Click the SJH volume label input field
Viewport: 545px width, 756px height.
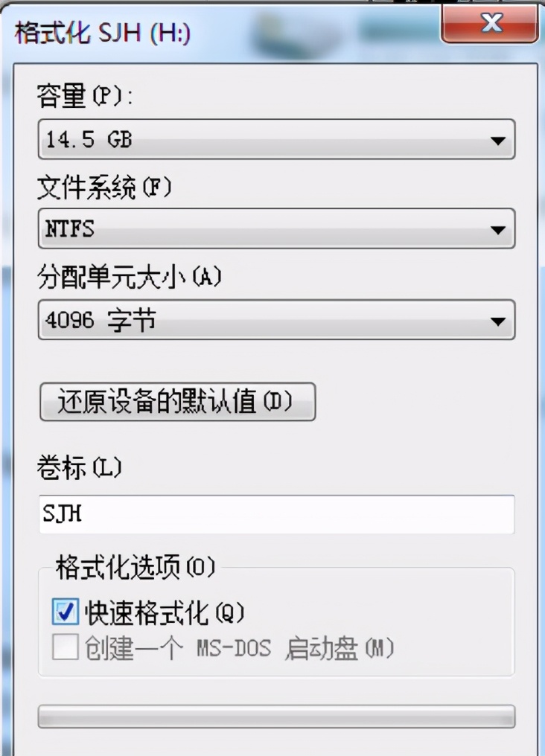pos(275,513)
